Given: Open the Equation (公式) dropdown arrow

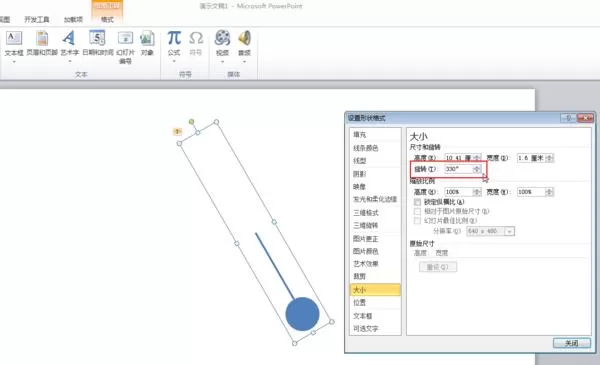Looking at the screenshot, I should tap(174, 61).
